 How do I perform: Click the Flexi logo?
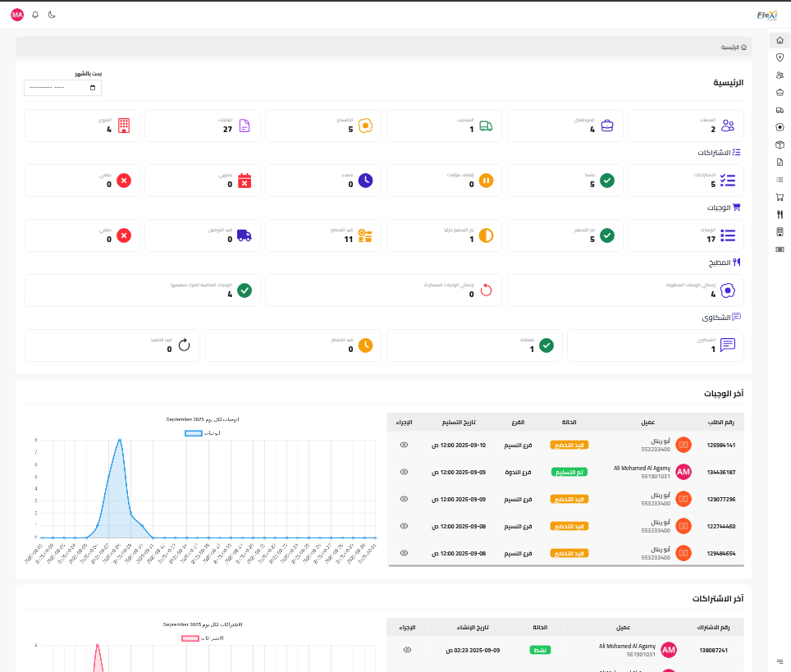coord(766,15)
